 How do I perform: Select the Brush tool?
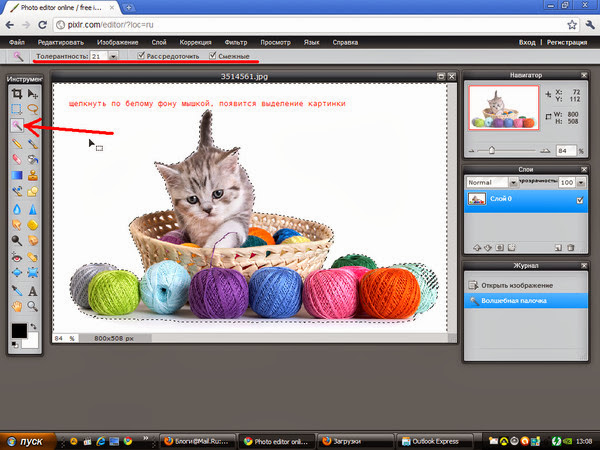[33, 143]
